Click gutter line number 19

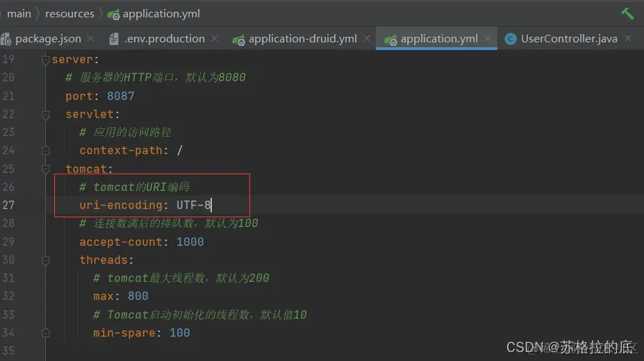[8, 60]
